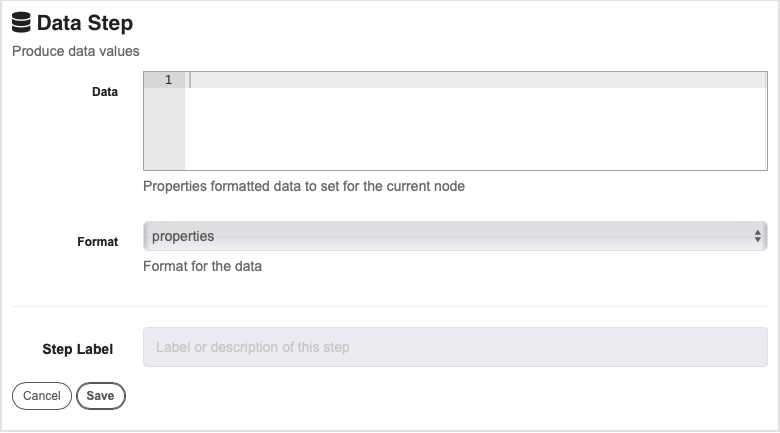Click the Data Step heading text

[85, 23]
